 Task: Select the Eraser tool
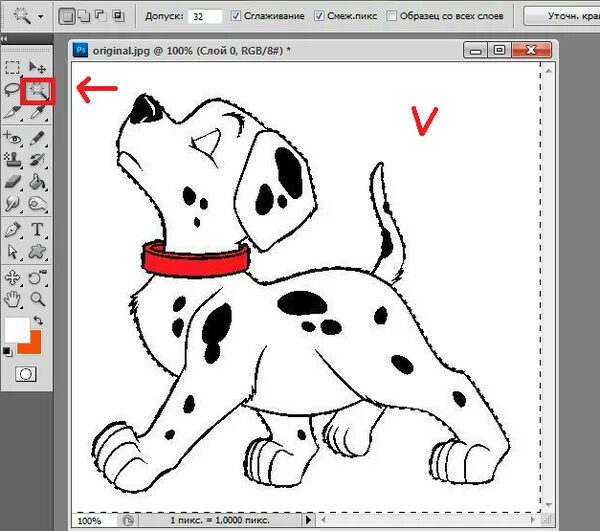[13, 182]
